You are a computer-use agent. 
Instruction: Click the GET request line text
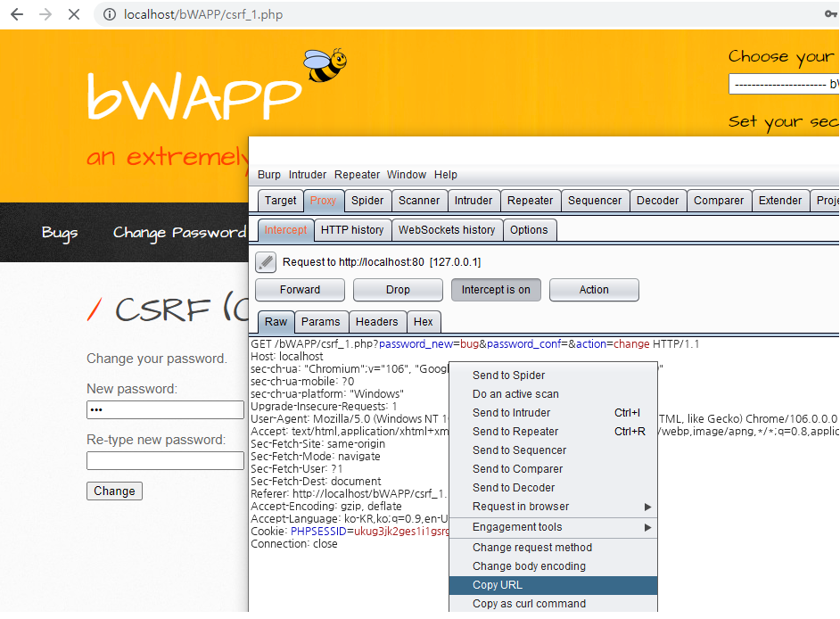(x=475, y=344)
